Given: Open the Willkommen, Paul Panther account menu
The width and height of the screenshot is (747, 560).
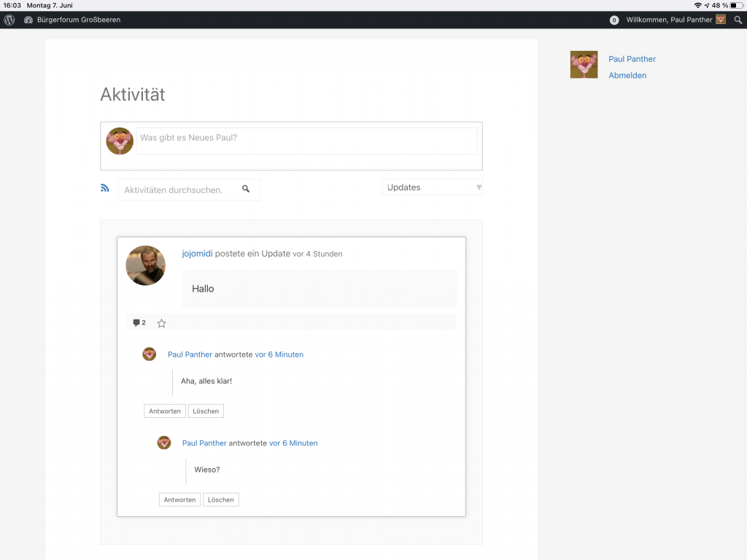Looking at the screenshot, I should 669,20.
